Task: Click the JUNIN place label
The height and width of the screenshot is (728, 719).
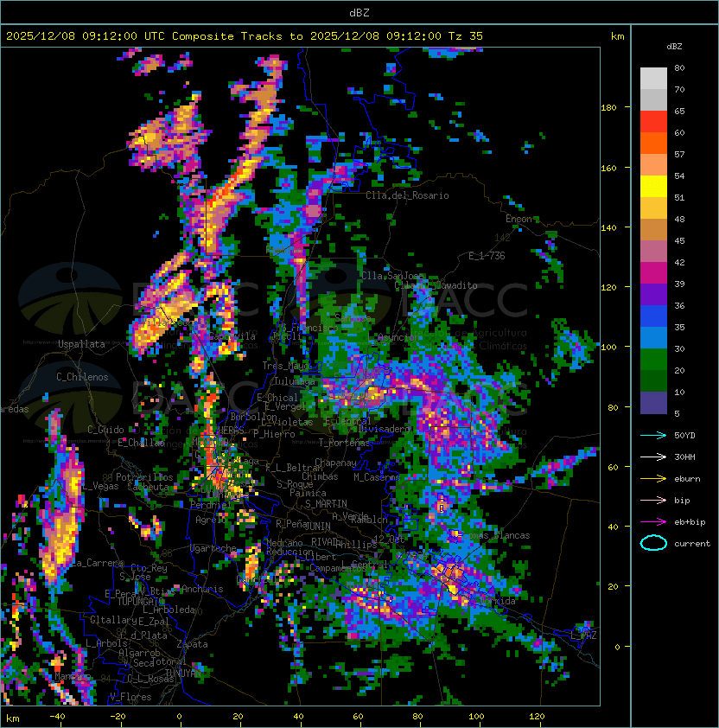Action: click(317, 526)
